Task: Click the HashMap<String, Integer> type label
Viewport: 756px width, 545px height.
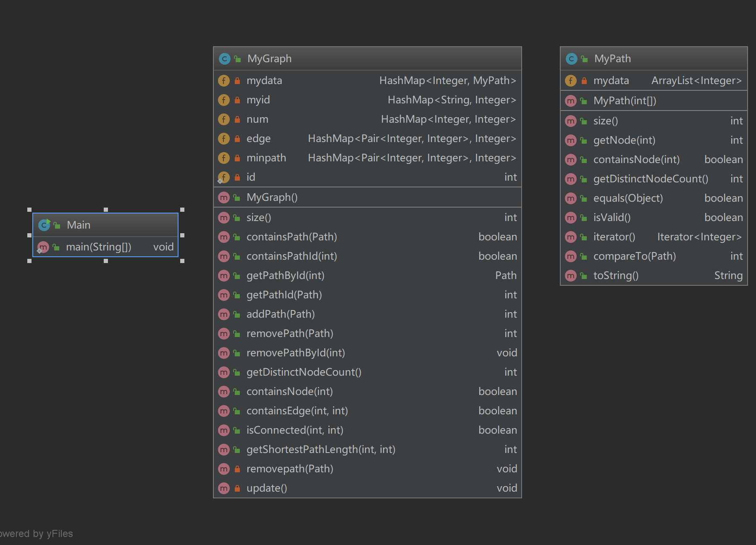Action: pos(452,100)
